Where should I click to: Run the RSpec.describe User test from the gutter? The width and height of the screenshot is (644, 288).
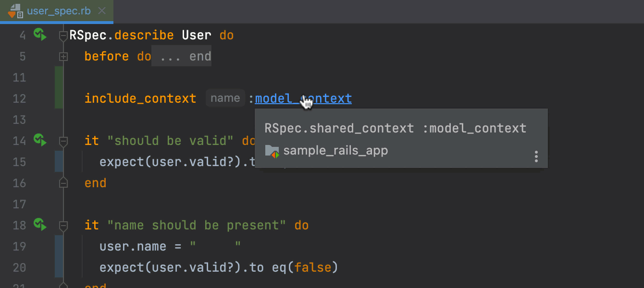40,35
